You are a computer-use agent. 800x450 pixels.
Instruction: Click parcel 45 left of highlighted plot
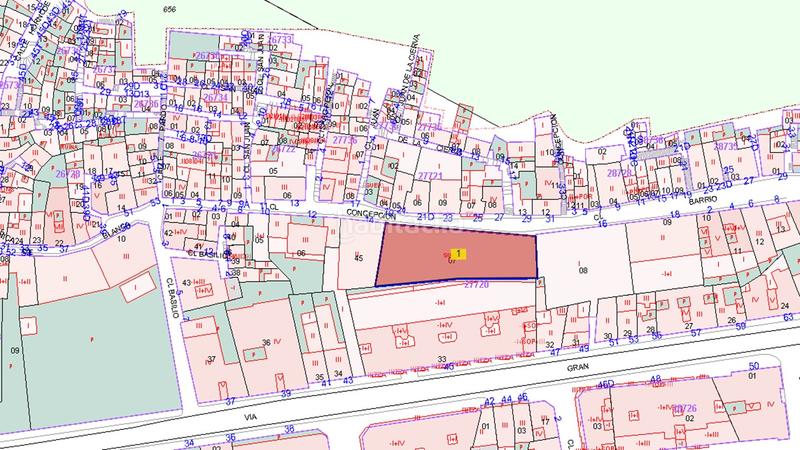coord(358,259)
